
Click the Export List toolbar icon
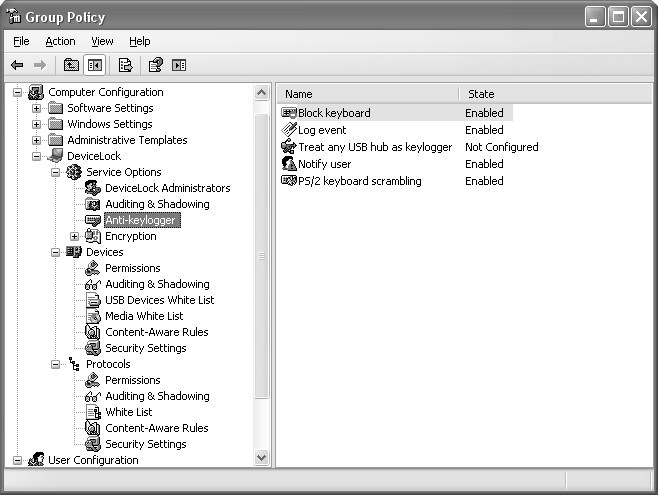[x=125, y=65]
